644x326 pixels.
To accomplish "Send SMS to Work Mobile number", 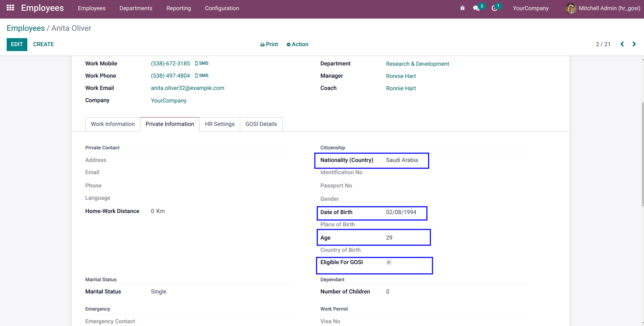I will click(202, 63).
